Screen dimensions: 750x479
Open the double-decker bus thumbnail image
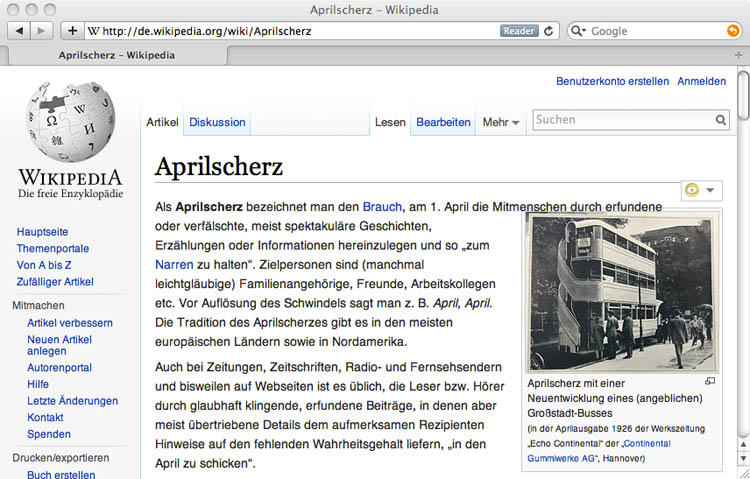(621, 294)
